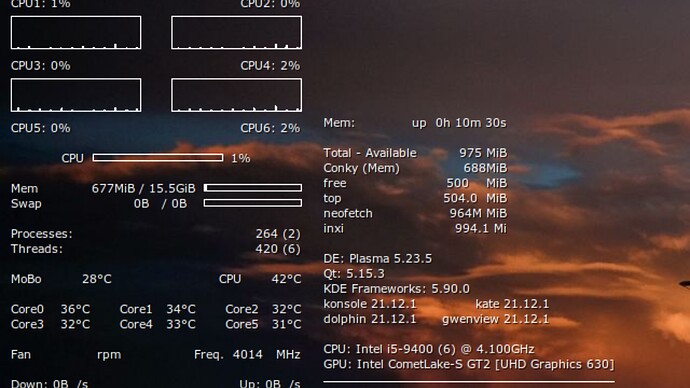Click the 'CPU4: 2%' label
Image resolution: width=690 pixels, height=388 pixels.
coord(270,66)
